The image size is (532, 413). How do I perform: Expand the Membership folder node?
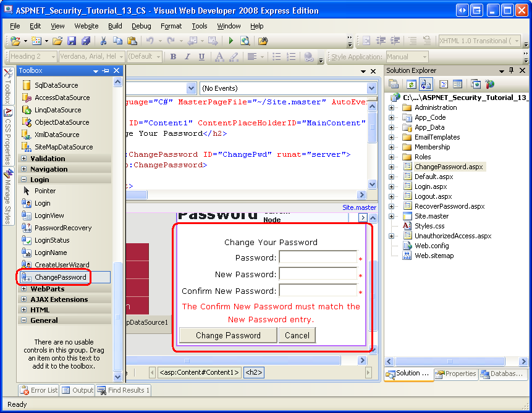point(392,147)
